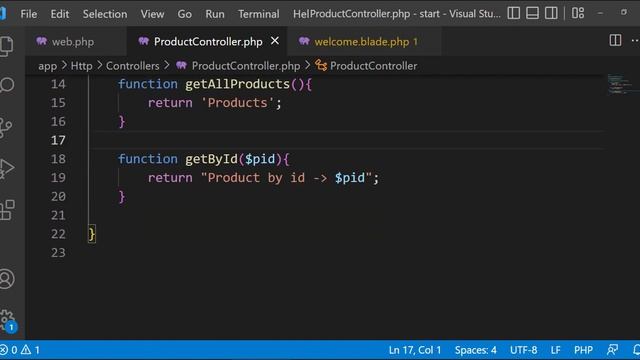Close the ProductController.php tab
The width and height of the screenshot is (640, 360).
pos(275,41)
